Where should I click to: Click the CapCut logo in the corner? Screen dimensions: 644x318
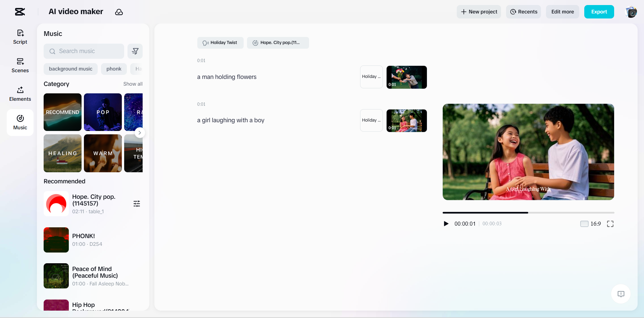[19, 12]
